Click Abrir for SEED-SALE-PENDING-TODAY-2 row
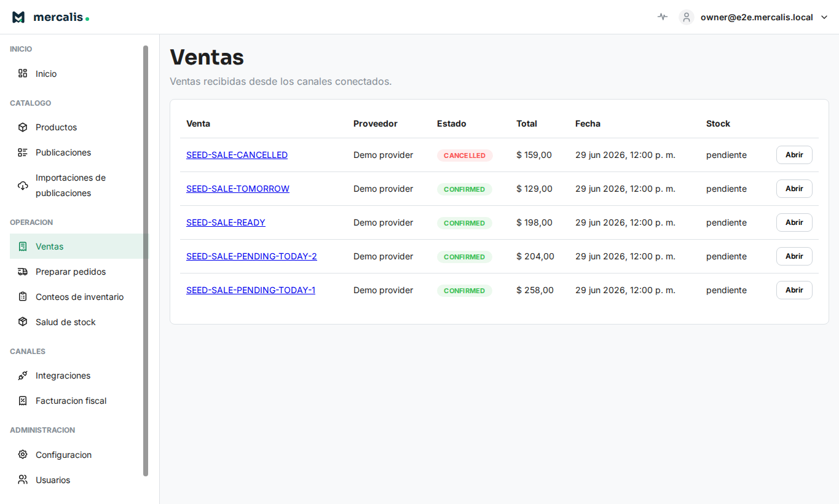839x504 pixels. click(x=794, y=256)
